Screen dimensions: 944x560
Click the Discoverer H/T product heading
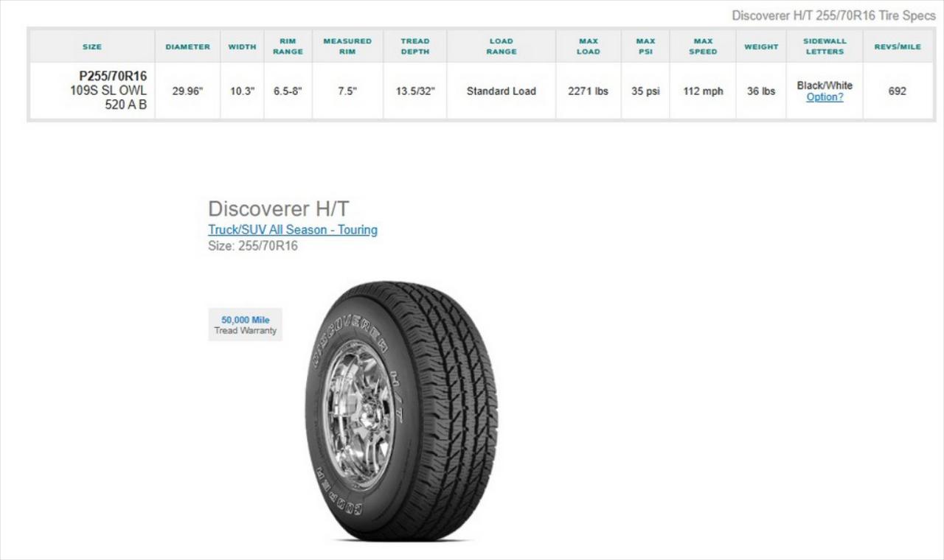278,209
